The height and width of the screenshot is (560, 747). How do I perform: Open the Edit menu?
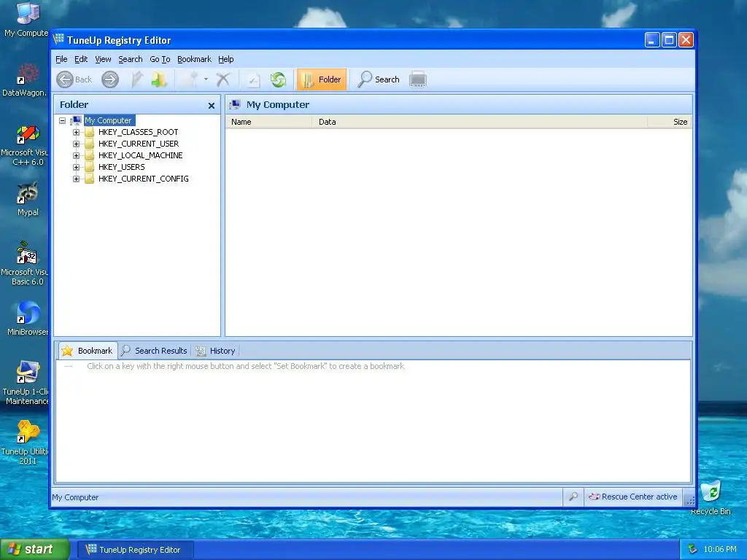(x=81, y=59)
